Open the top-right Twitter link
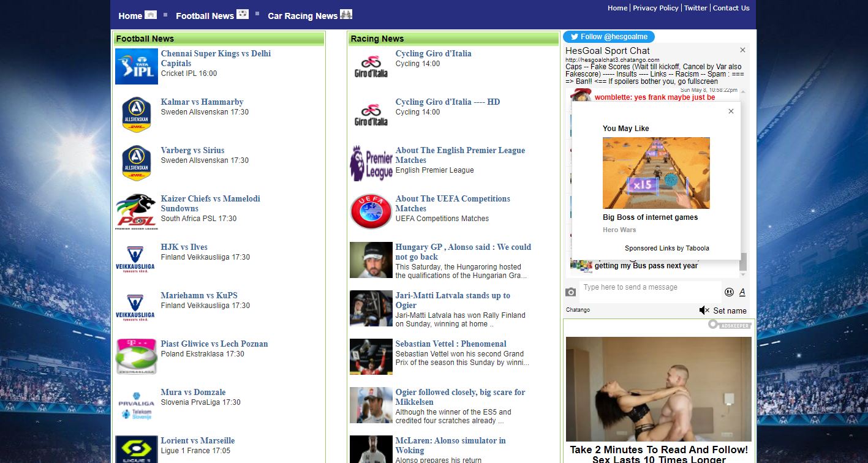Screen dimensions: 868x463 pos(696,8)
